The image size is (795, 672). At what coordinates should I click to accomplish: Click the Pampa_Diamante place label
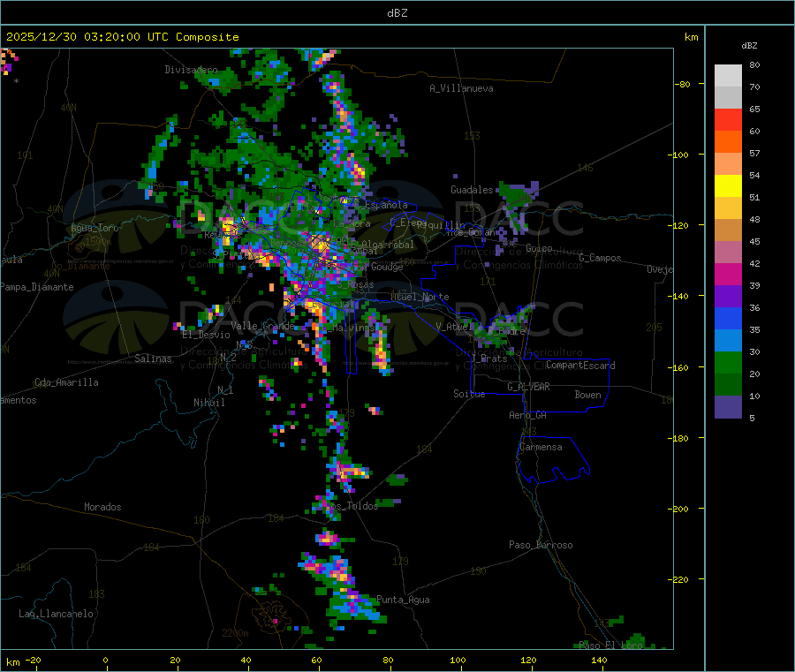click(37, 287)
